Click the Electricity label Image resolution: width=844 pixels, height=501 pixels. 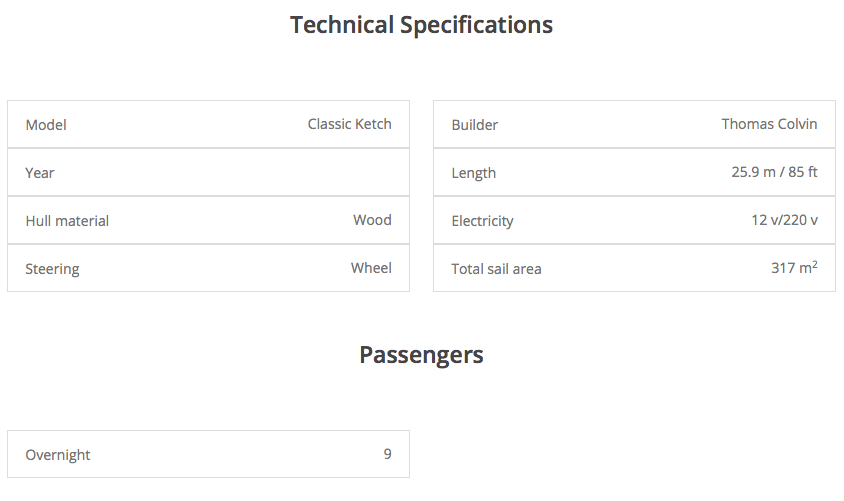[482, 221]
